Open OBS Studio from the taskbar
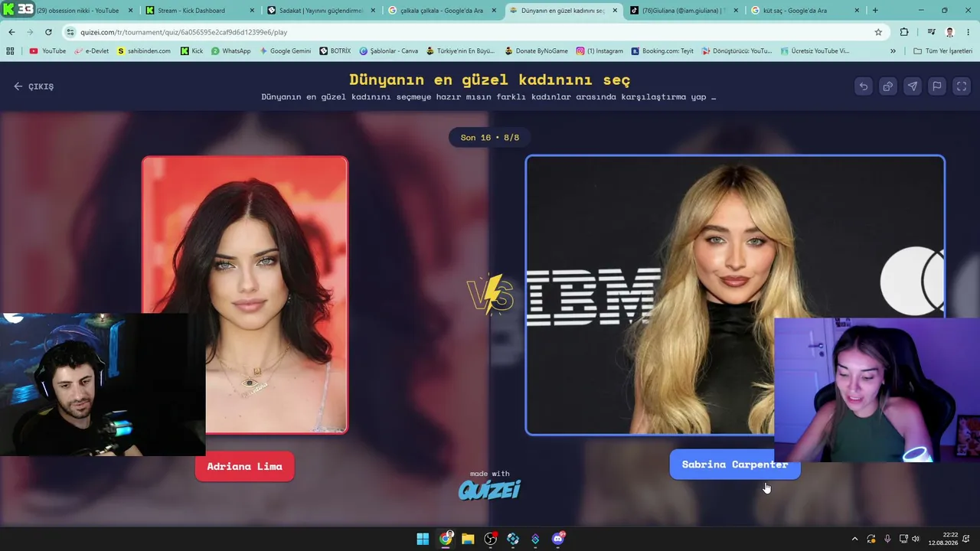 click(491, 539)
